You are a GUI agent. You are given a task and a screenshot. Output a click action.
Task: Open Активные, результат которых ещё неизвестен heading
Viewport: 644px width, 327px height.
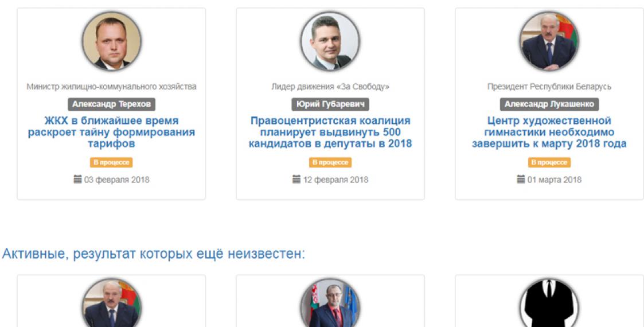click(x=154, y=254)
